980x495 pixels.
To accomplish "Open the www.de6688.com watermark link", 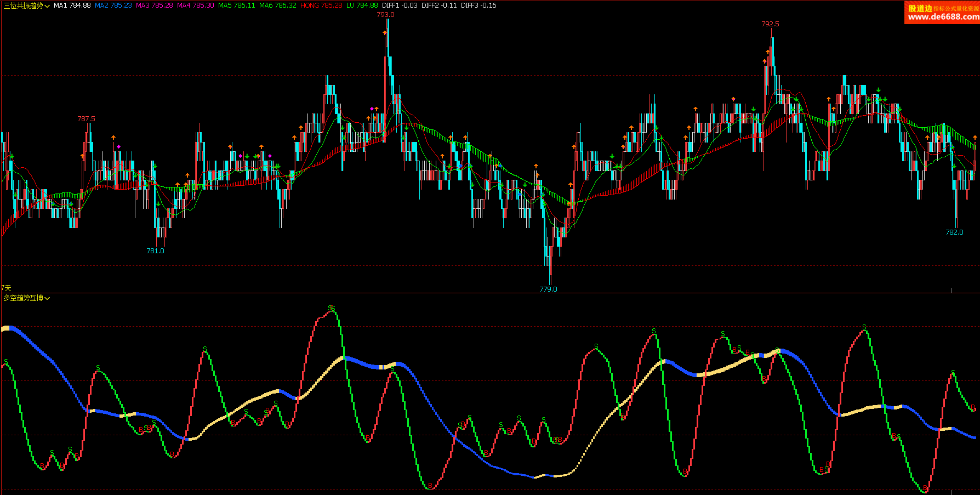I will click(x=943, y=16).
